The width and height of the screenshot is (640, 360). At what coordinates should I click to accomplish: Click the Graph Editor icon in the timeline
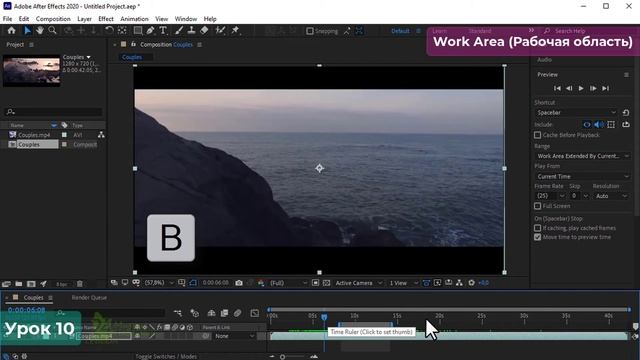pyautogui.click(x=255, y=313)
